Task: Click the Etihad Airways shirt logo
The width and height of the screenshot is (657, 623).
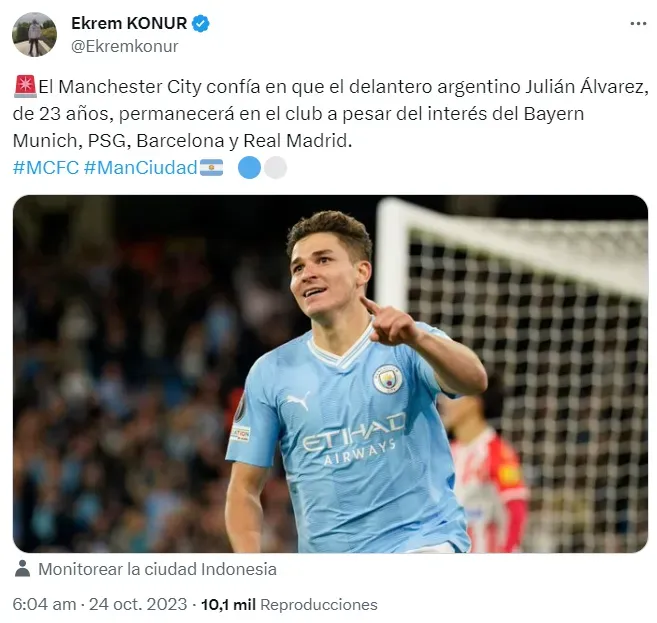Action: click(354, 440)
